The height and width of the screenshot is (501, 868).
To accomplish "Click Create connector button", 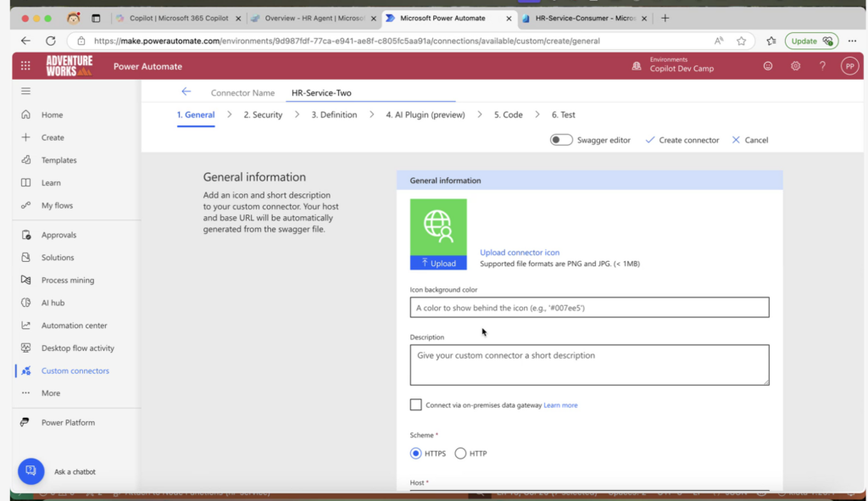I will [x=682, y=140].
